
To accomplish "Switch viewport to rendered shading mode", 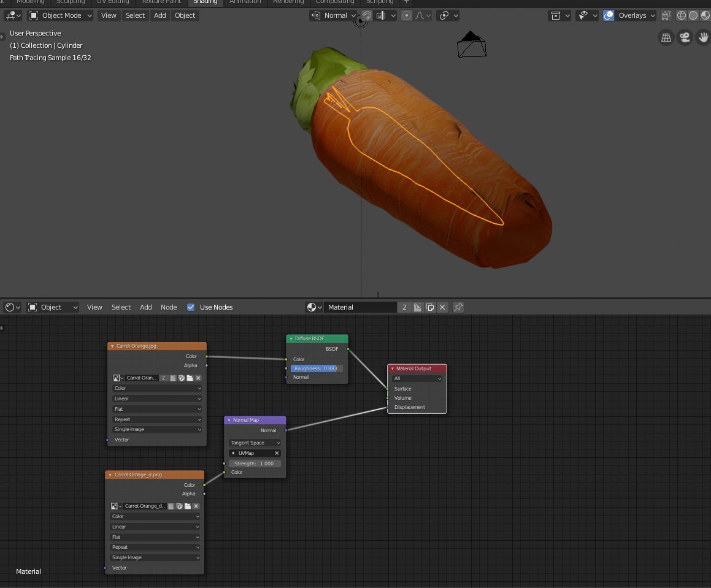I will pyautogui.click(x=709, y=15).
